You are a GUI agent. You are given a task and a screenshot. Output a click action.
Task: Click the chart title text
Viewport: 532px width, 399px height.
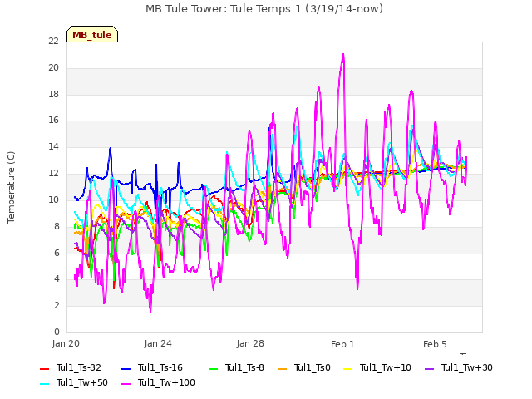[x=264, y=9]
